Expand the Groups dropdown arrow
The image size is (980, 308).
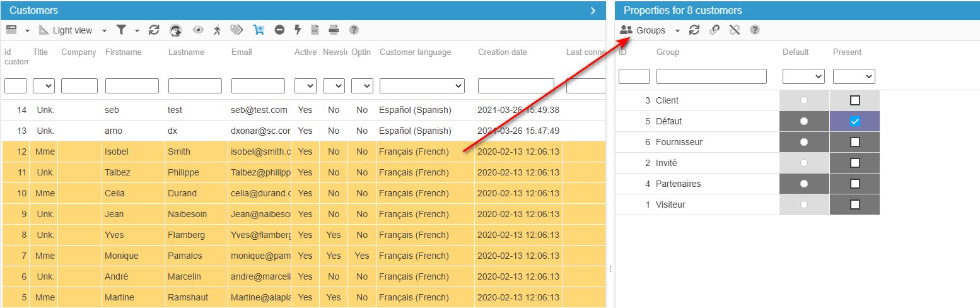[677, 30]
